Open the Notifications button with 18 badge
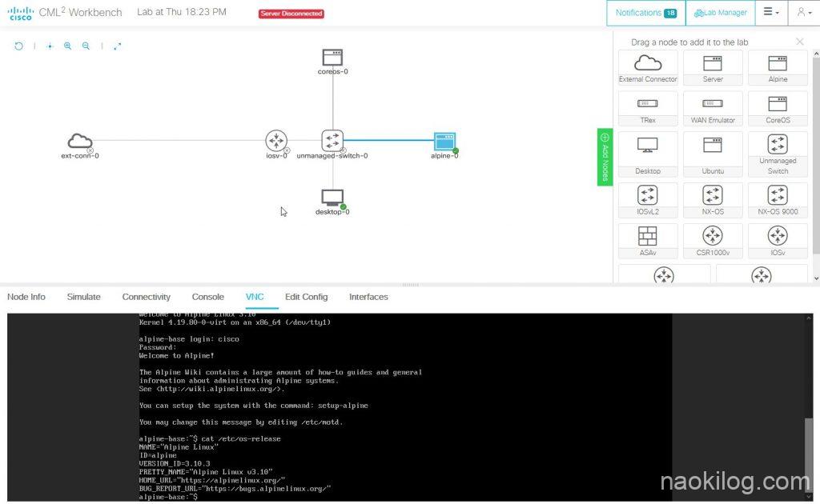The height and width of the screenshot is (504, 820). click(x=646, y=13)
